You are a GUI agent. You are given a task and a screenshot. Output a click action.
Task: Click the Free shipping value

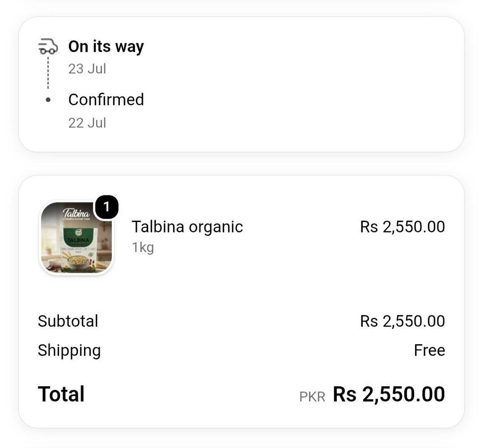tap(429, 350)
